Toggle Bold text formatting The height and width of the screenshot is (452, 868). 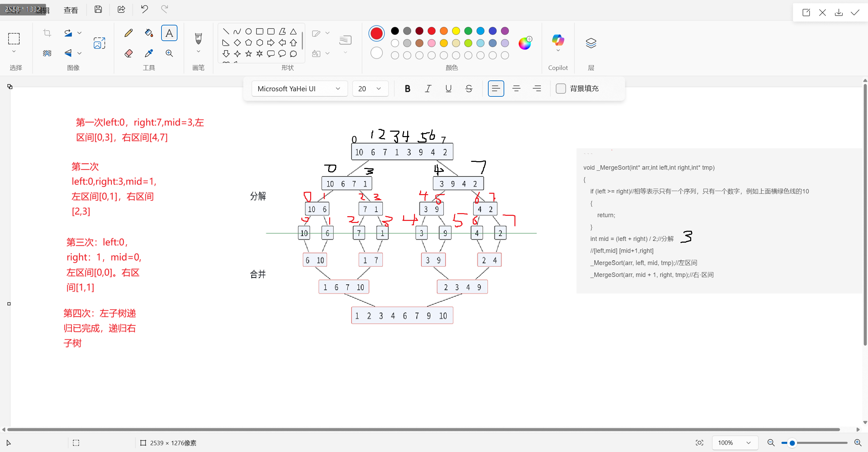(x=408, y=89)
